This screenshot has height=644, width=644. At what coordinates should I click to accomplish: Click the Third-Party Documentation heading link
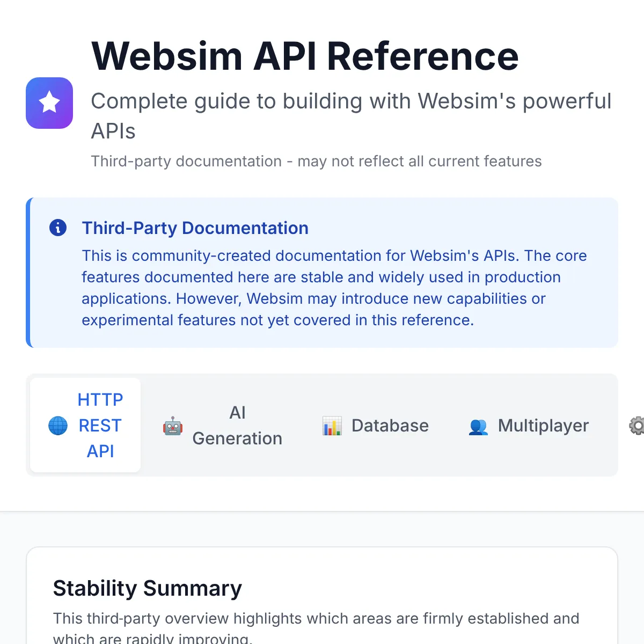[x=195, y=228]
